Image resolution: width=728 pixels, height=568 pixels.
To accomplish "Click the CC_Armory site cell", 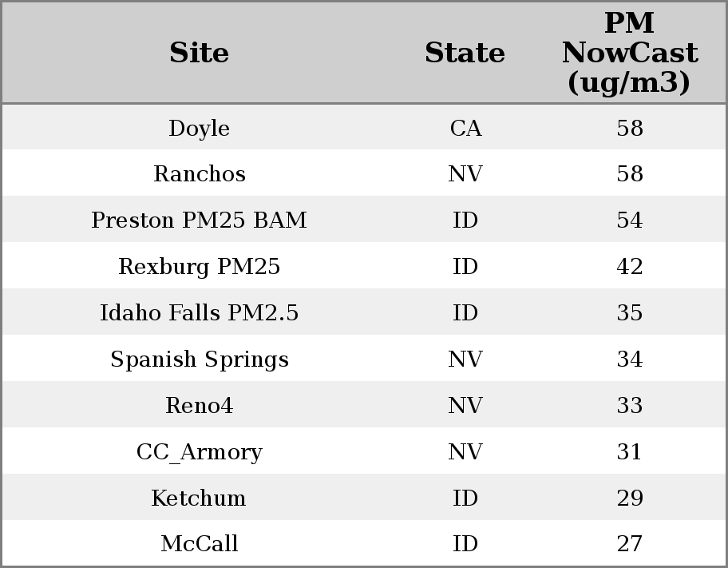I will pos(199,452).
